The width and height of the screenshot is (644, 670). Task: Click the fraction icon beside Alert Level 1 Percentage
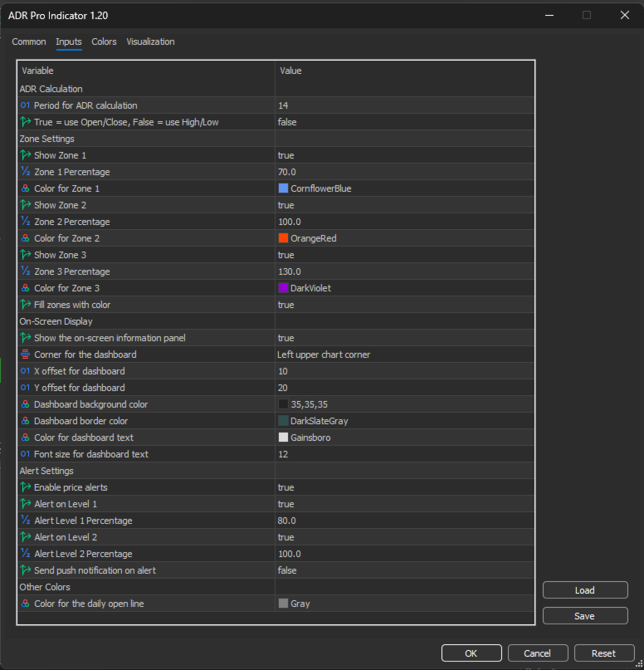pos(26,521)
